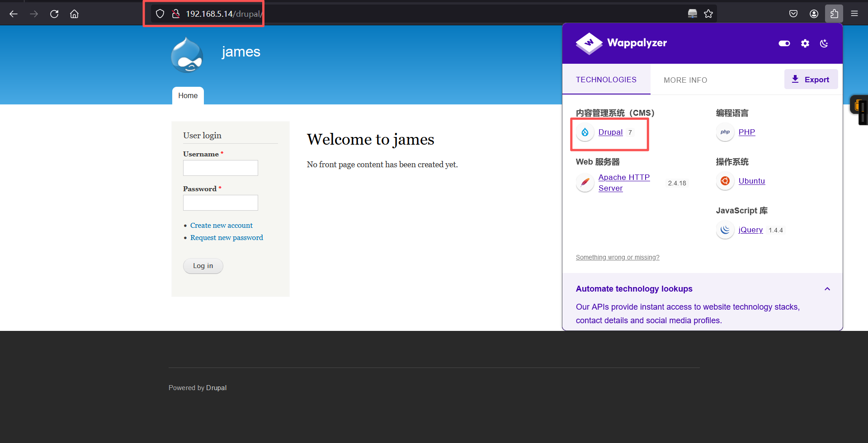Click the Drupal drop logo on the site
The image size is (868, 443).
click(x=187, y=55)
